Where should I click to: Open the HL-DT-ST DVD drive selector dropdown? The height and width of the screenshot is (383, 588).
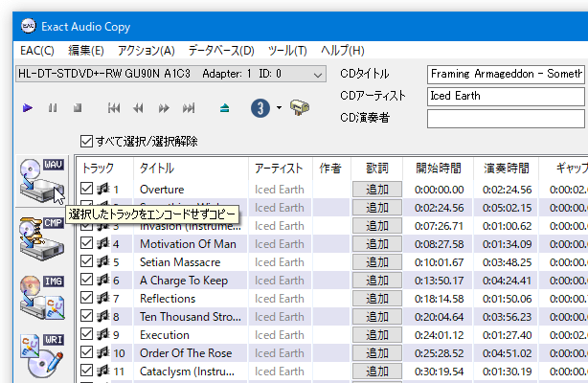pyautogui.click(x=170, y=74)
